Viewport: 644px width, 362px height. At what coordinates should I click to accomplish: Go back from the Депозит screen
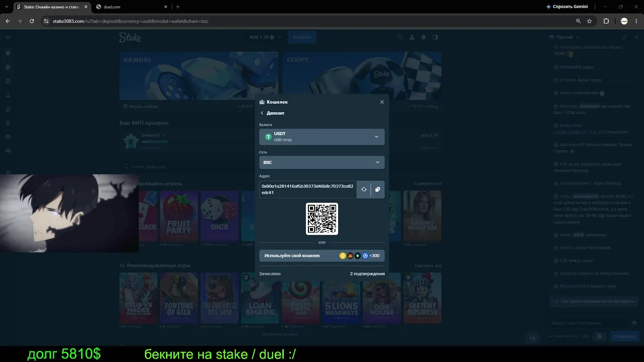[x=262, y=113]
